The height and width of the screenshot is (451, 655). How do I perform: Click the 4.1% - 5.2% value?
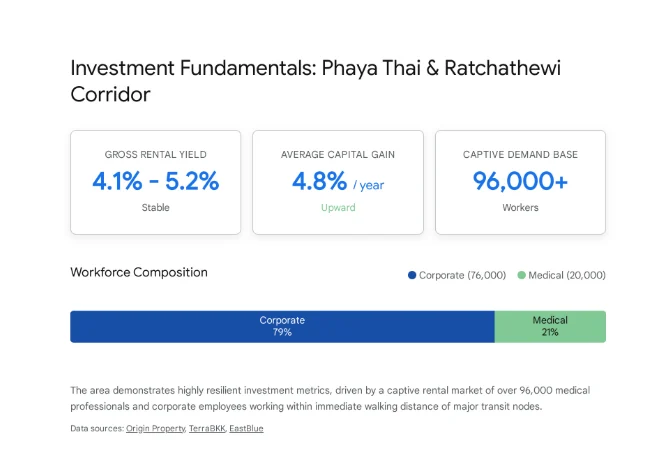tap(155, 181)
